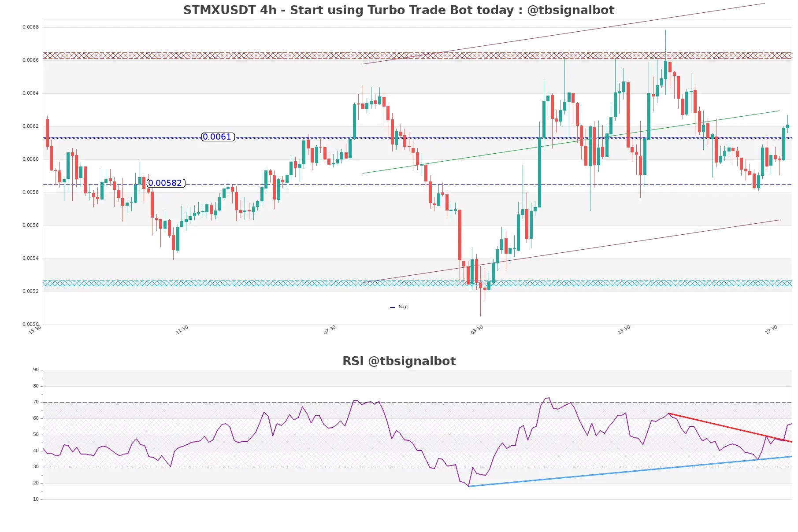Click the red RSI descending trendline
The height and width of the screenshot is (532, 798).
point(730,428)
